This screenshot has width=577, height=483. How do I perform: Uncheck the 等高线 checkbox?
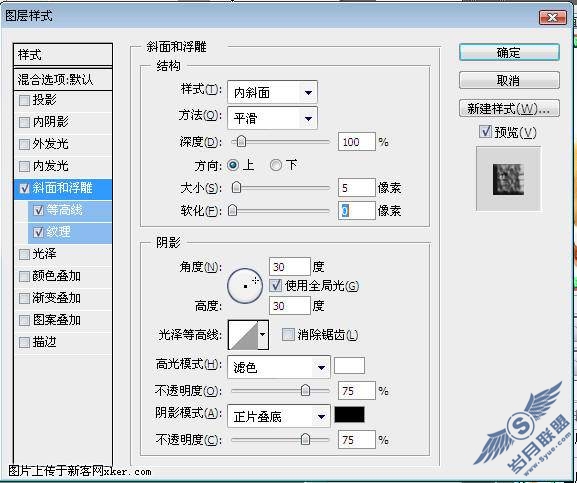pos(38,210)
